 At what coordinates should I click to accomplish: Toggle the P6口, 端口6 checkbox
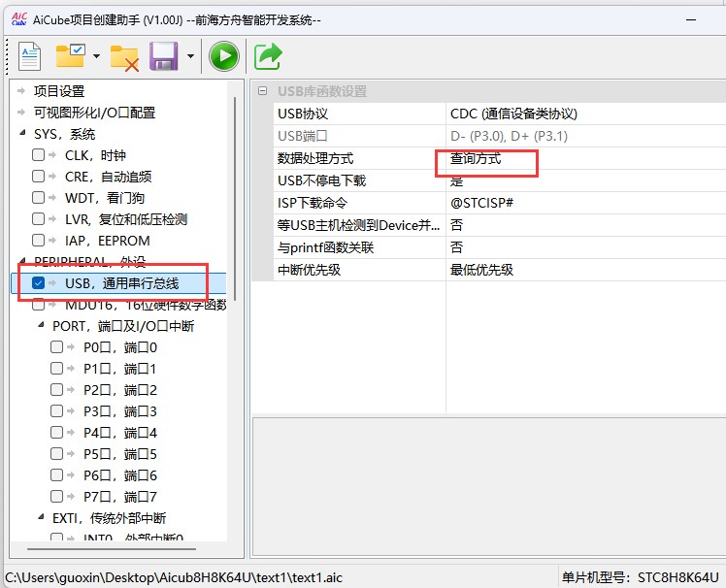(56, 475)
